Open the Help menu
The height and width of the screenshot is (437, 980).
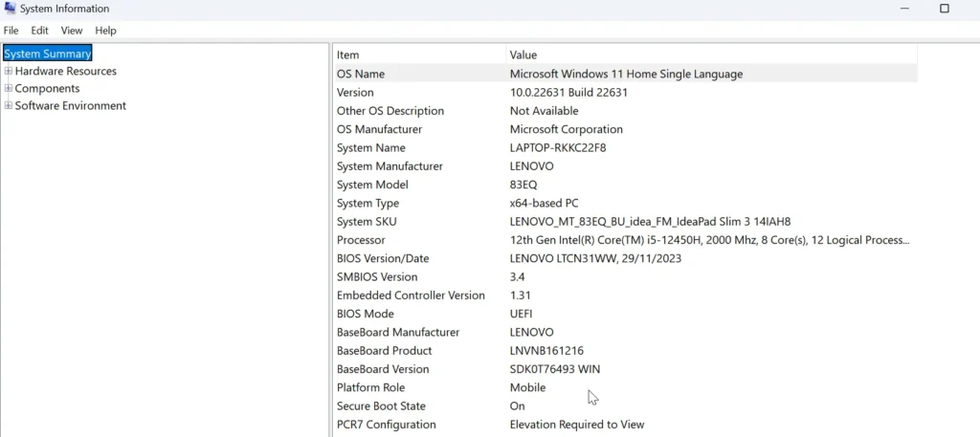[x=105, y=30]
